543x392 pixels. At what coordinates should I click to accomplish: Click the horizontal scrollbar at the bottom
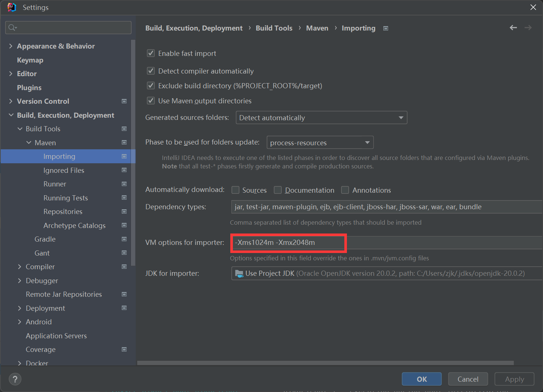(325, 363)
